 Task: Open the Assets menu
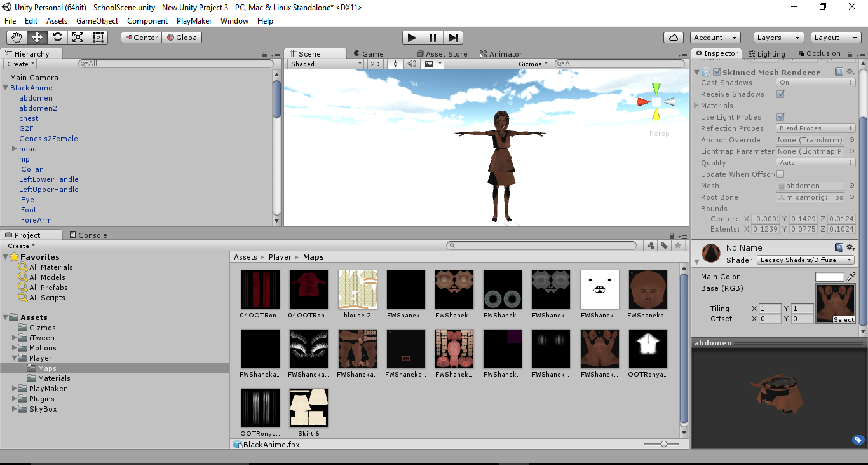(57, 21)
